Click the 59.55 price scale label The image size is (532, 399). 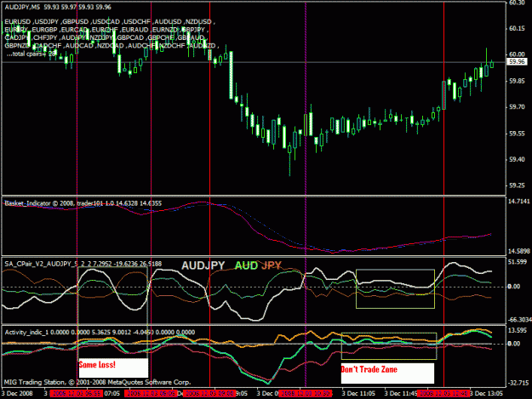point(517,134)
